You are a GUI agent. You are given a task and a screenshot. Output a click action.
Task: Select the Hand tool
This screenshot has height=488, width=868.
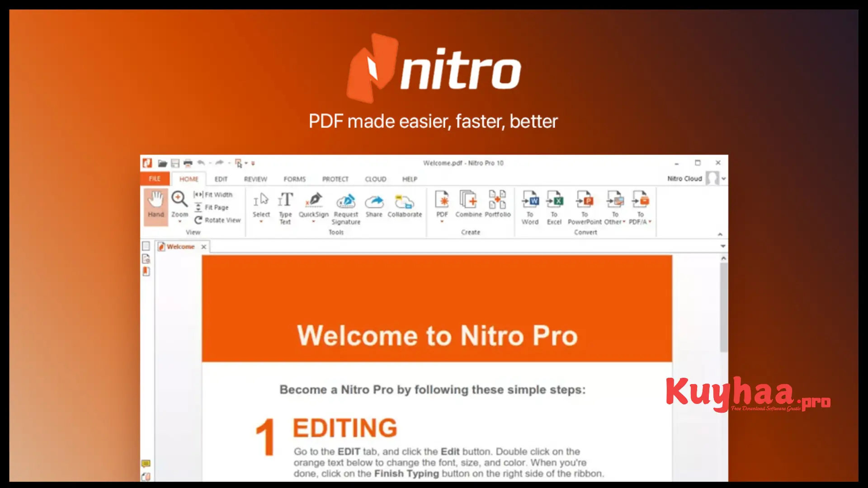(x=156, y=206)
